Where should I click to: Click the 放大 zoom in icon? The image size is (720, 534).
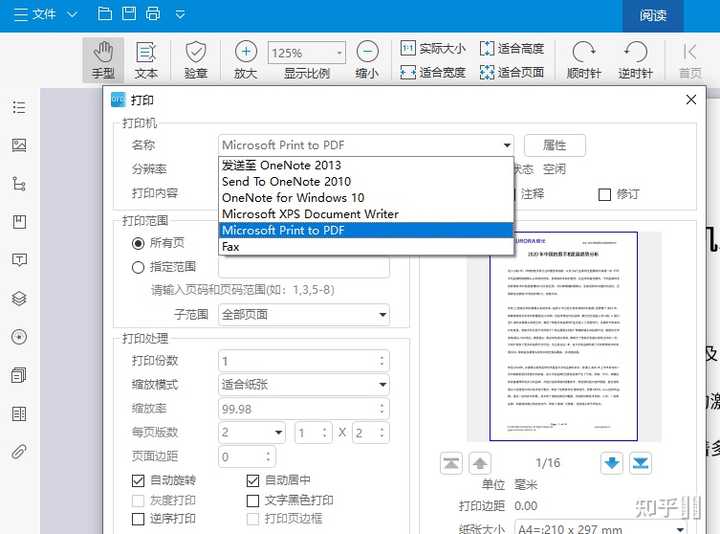pyautogui.click(x=246, y=60)
